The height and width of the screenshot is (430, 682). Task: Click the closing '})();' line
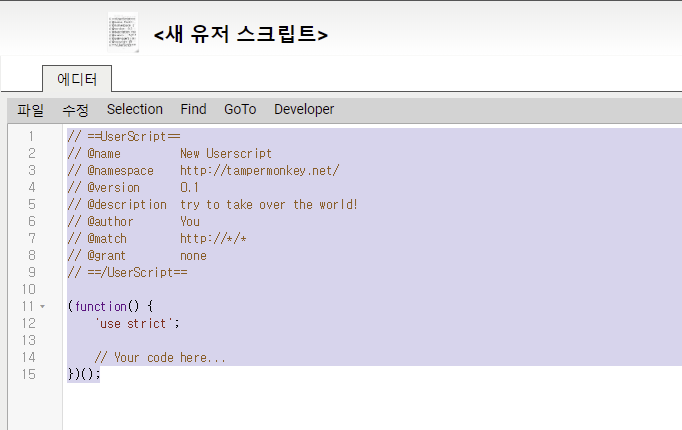coord(84,374)
